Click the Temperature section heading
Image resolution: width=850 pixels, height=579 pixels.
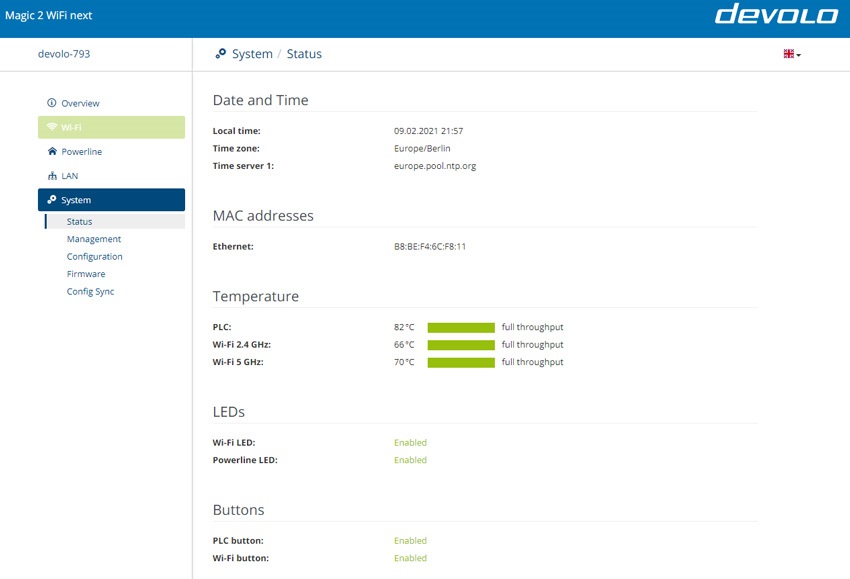tap(255, 296)
